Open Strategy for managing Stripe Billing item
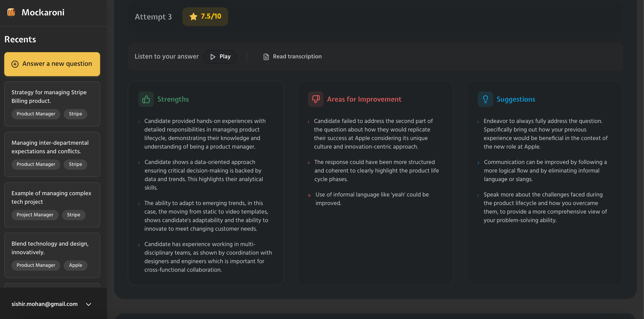Viewport: 644px width, 319px height. pos(49,96)
